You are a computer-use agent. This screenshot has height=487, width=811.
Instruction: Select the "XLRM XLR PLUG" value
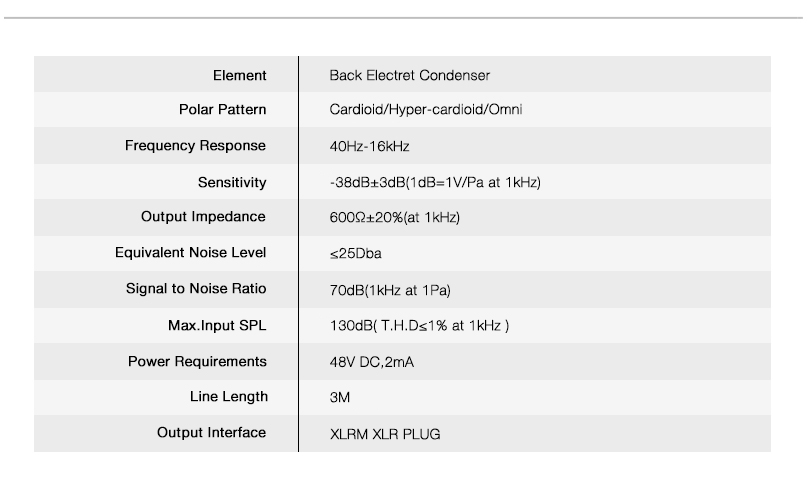tap(385, 434)
